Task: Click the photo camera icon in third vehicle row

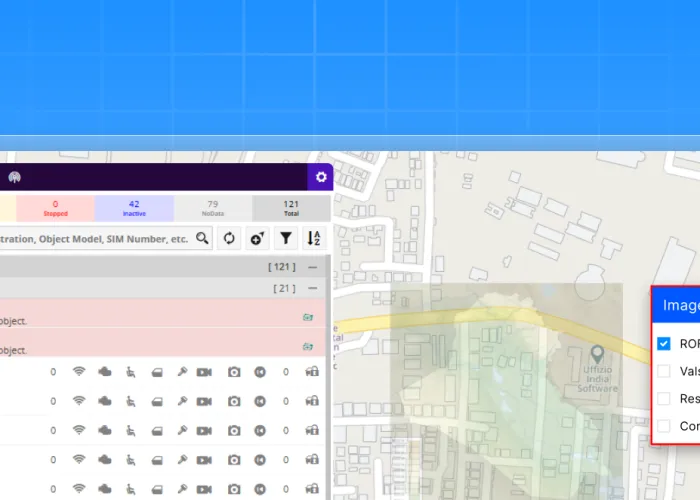Action: click(234, 431)
